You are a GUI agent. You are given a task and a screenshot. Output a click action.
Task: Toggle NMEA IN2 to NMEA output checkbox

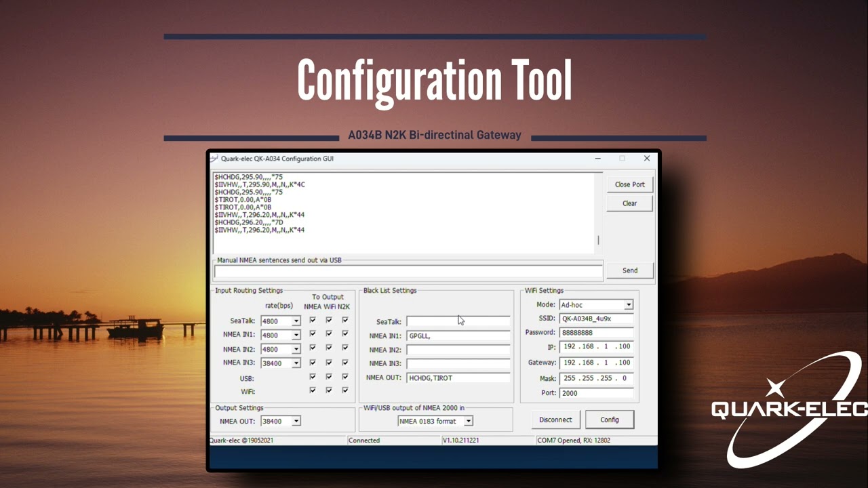pos(313,348)
